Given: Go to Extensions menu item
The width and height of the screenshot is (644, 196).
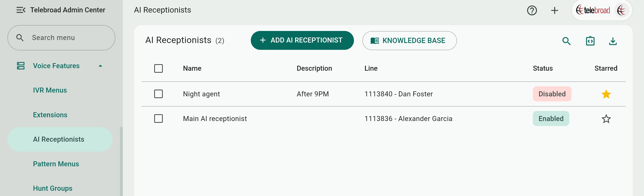Looking at the screenshot, I should click(50, 115).
